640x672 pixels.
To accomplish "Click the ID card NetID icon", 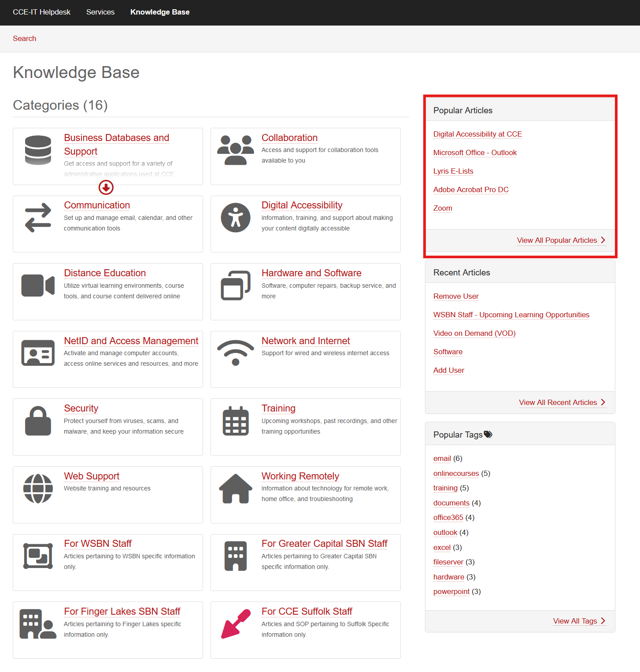I will pyautogui.click(x=38, y=353).
